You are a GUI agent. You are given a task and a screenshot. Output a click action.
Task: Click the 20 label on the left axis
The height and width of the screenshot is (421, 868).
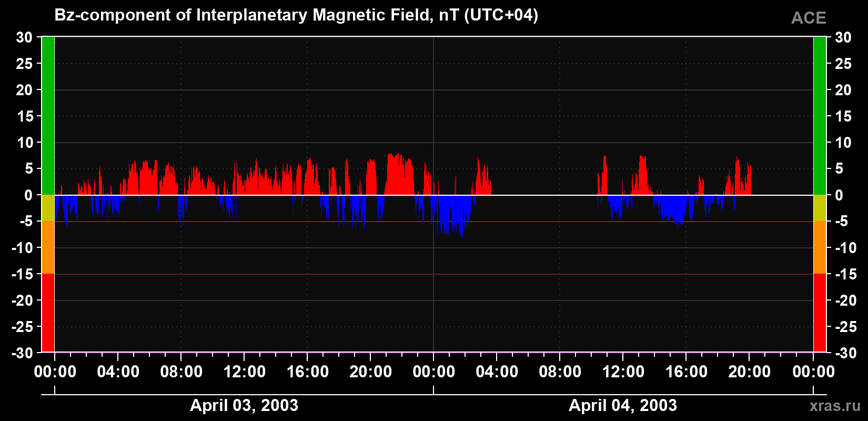pos(24,90)
